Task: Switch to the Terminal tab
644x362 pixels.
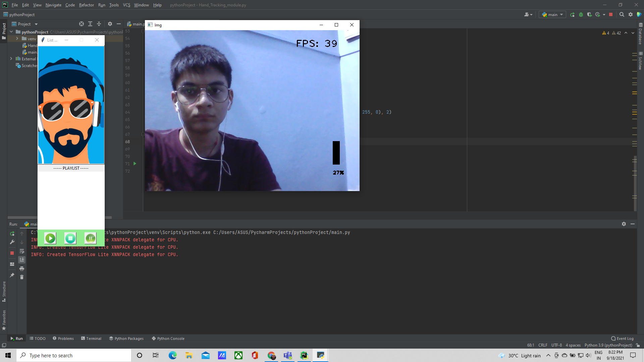Action: [91, 339]
